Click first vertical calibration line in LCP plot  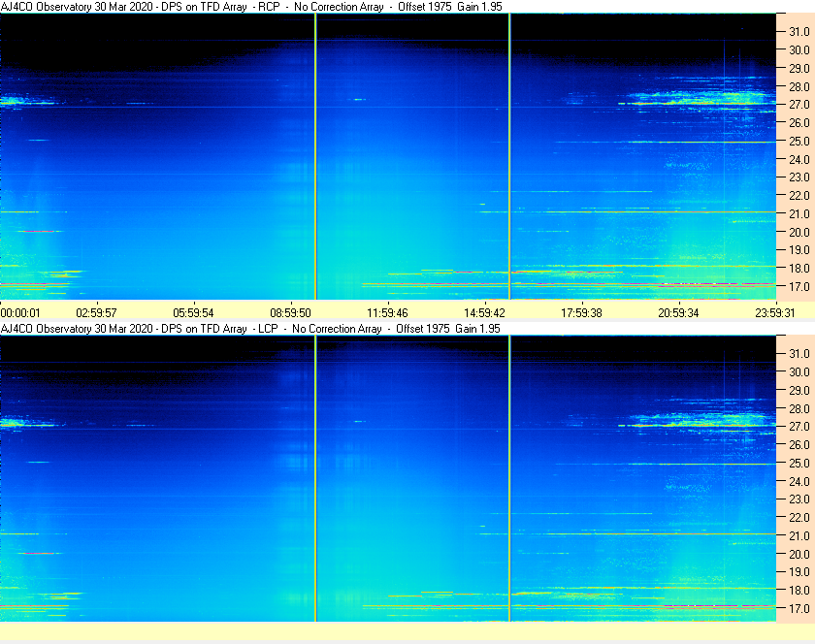coord(315,478)
